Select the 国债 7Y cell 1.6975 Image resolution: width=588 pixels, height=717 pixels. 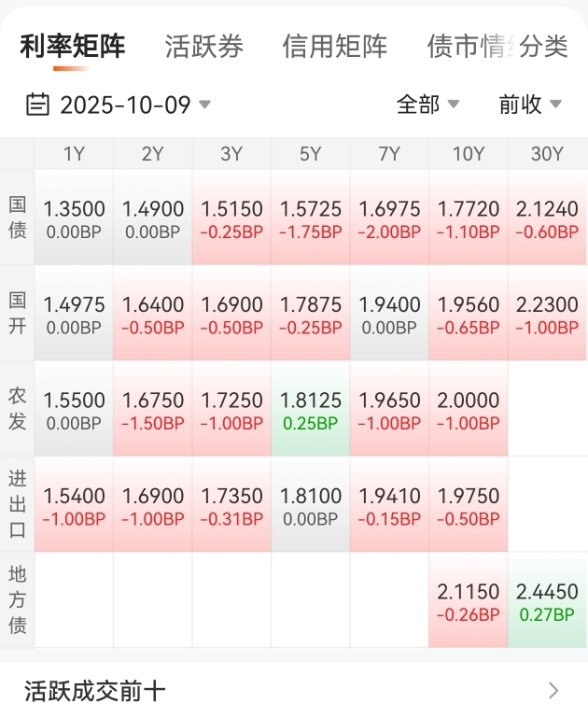tap(389, 218)
